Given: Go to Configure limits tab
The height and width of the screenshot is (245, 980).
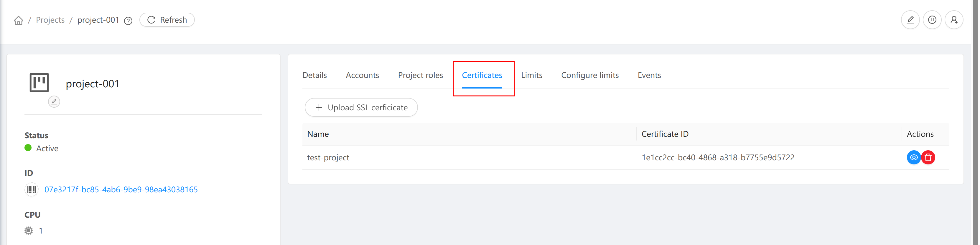Looking at the screenshot, I should point(590,75).
